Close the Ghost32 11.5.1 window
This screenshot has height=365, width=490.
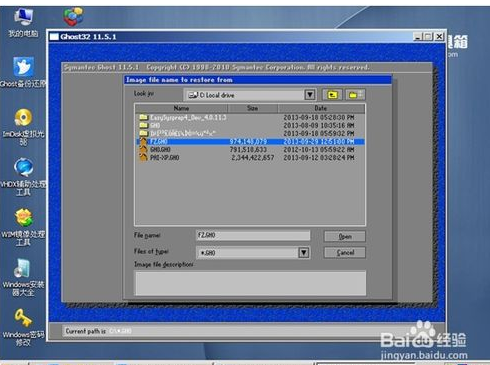click(x=440, y=36)
